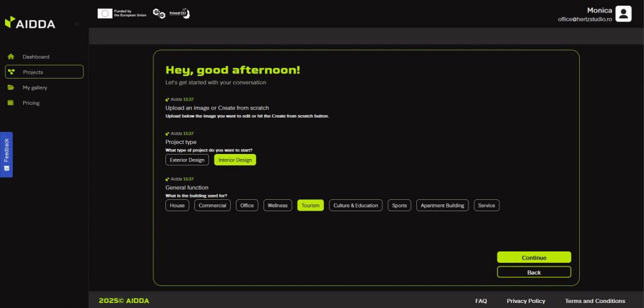
Task: Pick Culture & Education as the function
Action: click(x=355, y=206)
